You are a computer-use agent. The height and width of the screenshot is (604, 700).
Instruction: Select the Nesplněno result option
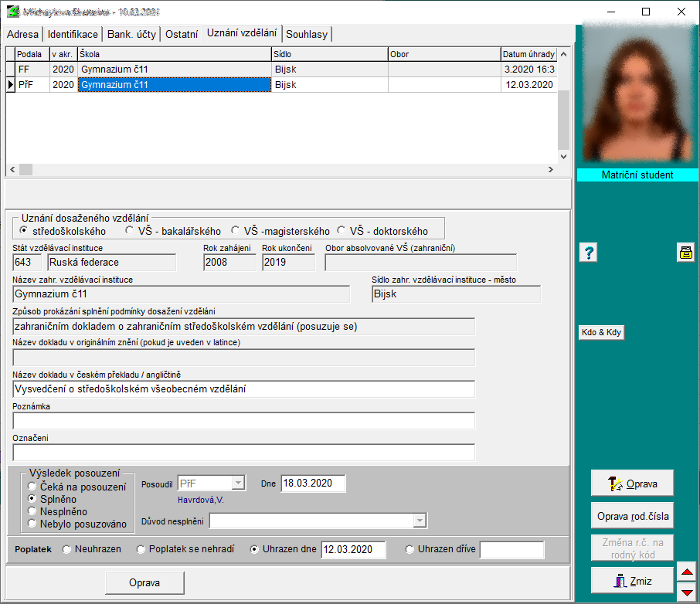click(x=32, y=511)
